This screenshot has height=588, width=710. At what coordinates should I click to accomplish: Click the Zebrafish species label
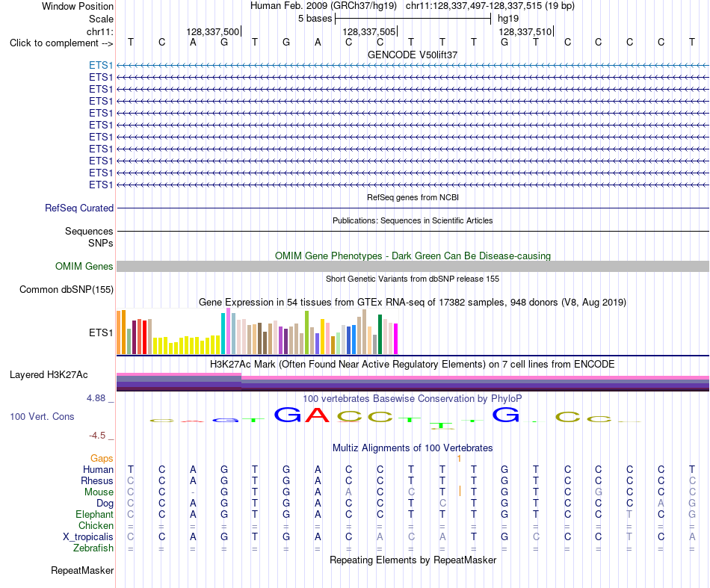click(x=93, y=548)
